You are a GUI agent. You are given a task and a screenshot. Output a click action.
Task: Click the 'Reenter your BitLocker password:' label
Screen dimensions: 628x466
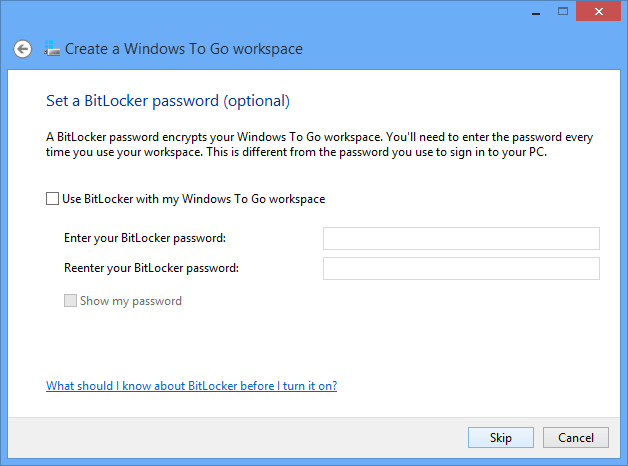150,268
